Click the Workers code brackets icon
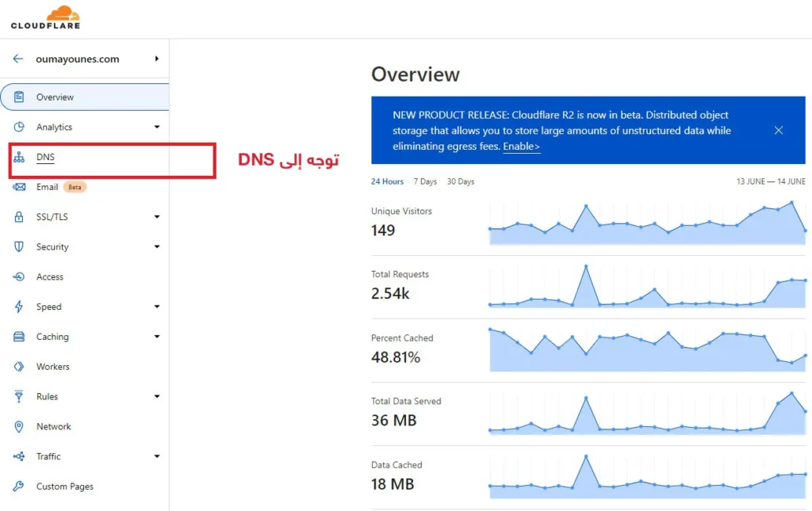Viewport: 812px width, 511px height. 19,367
